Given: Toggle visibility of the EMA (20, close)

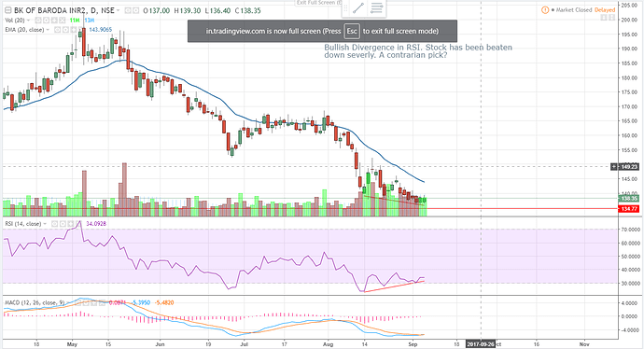Looking at the screenshot, I should click(57, 30).
